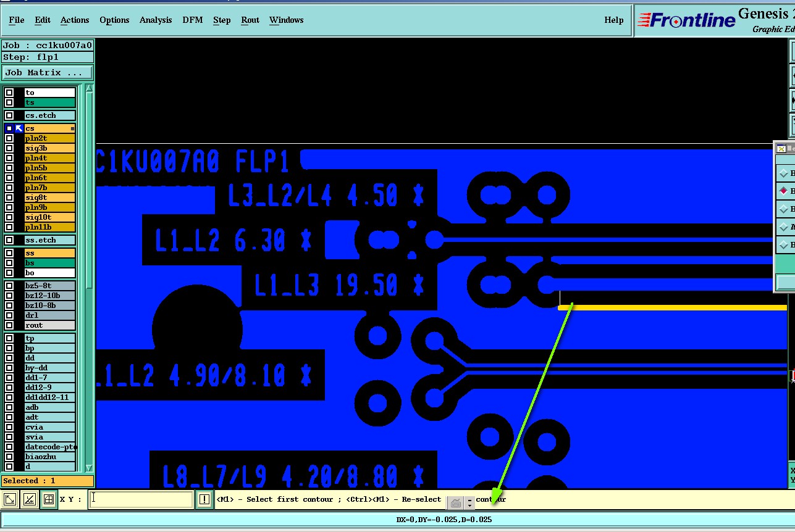Viewport: 795px width, 532px height.
Task: Select the pln9b layer name
Action: pos(49,207)
